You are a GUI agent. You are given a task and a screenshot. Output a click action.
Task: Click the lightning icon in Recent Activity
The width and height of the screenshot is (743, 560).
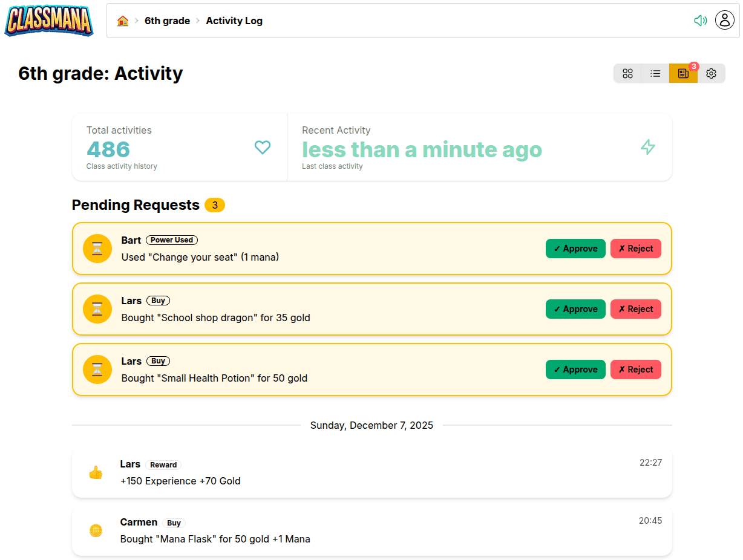point(647,147)
